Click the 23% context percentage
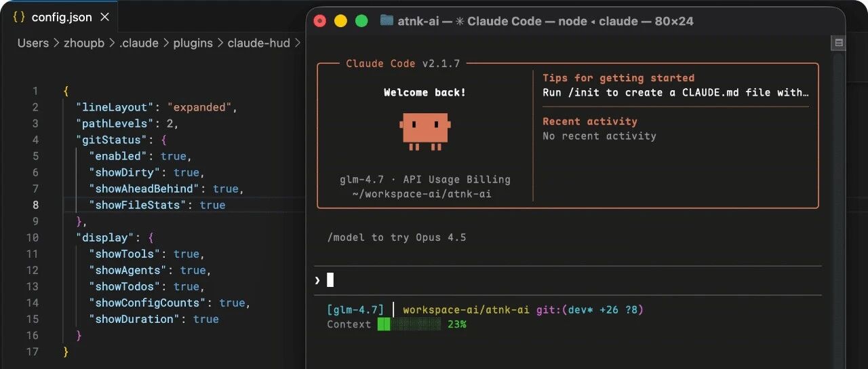868x369 pixels. [x=457, y=325]
